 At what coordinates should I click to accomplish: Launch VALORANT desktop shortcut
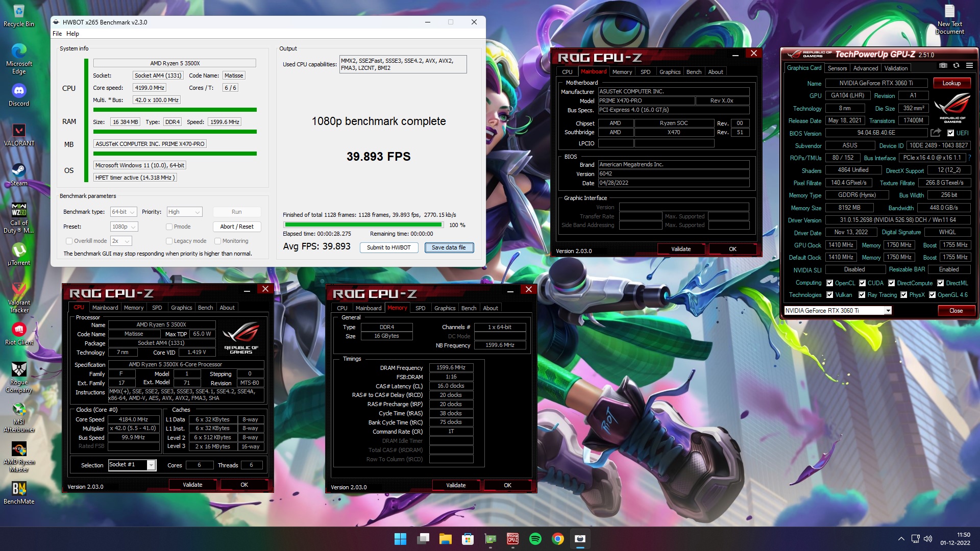19,135
